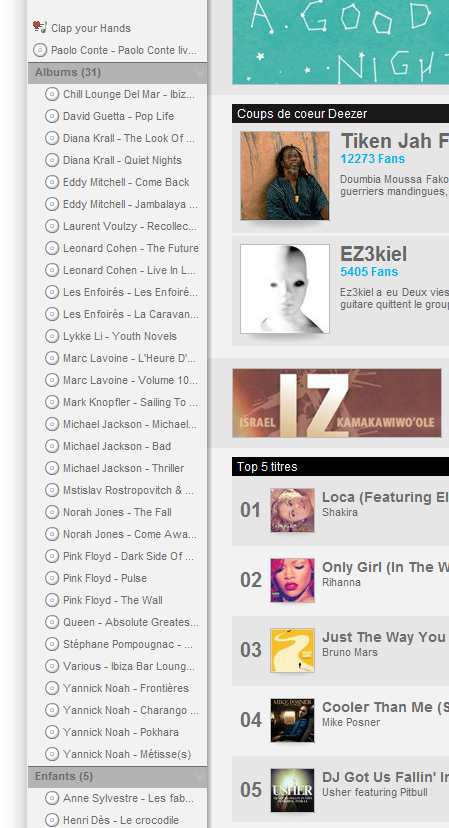The height and width of the screenshot is (828, 449).
Task: Open the EZ3kiel artist title
Action: pos(373,254)
